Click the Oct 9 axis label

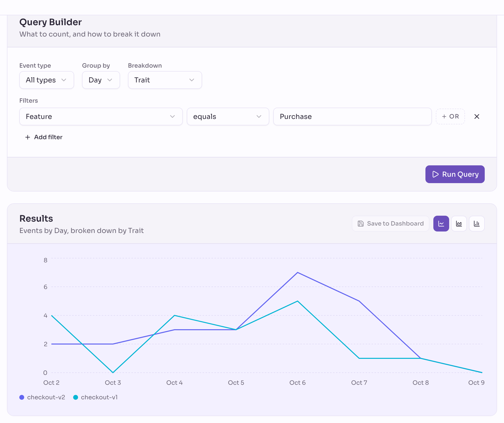click(x=476, y=383)
